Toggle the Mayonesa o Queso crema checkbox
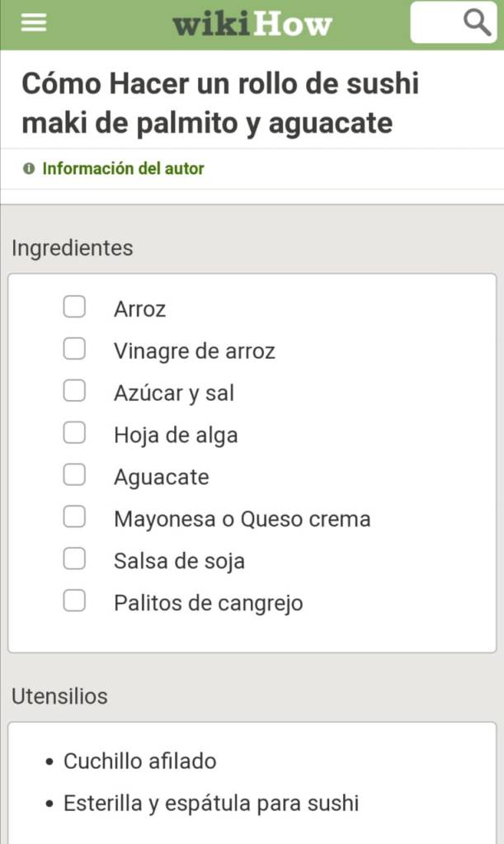This screenshot has height=844, width=504. coord(75,518)
